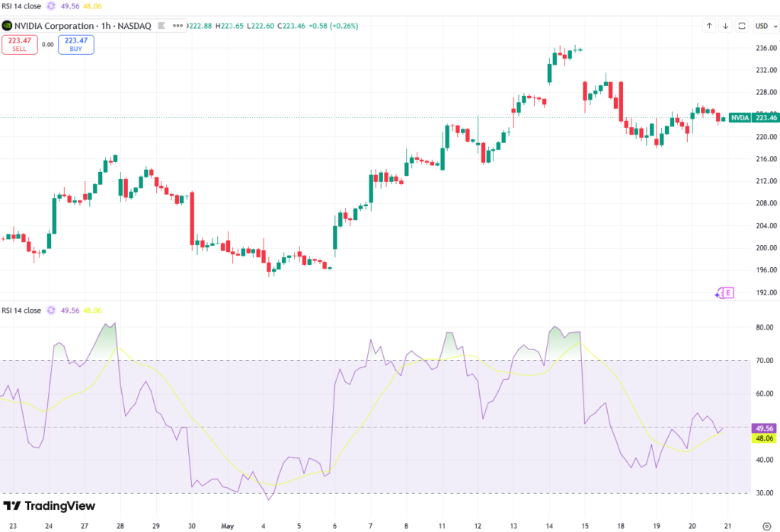This screenshot has width=780, height=532.
Task: Click the May label on time axis
Action: click(x=227, y=526)
